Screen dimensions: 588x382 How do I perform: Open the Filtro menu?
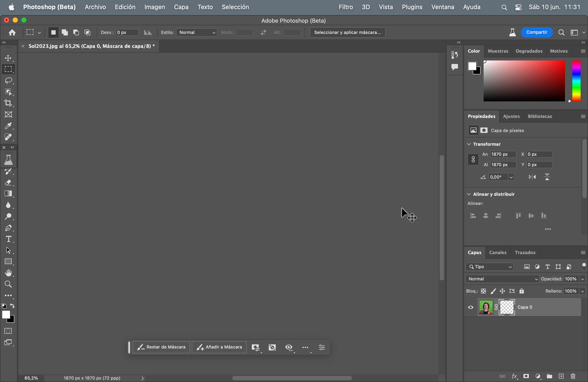tap(345, 7)
